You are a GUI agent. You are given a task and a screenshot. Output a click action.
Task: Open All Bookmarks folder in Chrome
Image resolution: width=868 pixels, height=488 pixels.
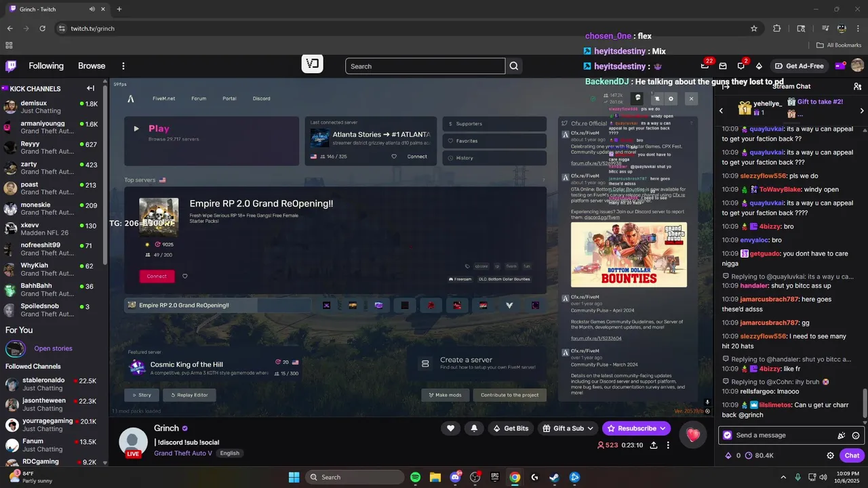point(838,45)
